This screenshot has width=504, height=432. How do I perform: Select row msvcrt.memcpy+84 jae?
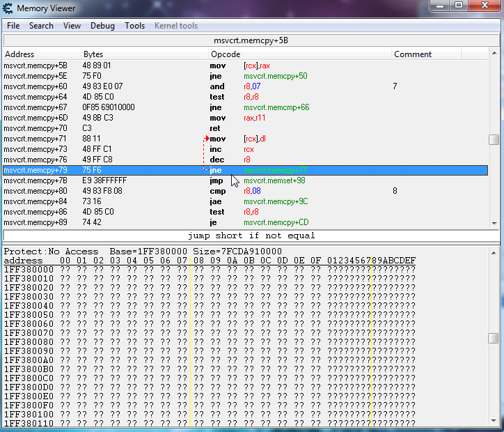tap(245, 201)
